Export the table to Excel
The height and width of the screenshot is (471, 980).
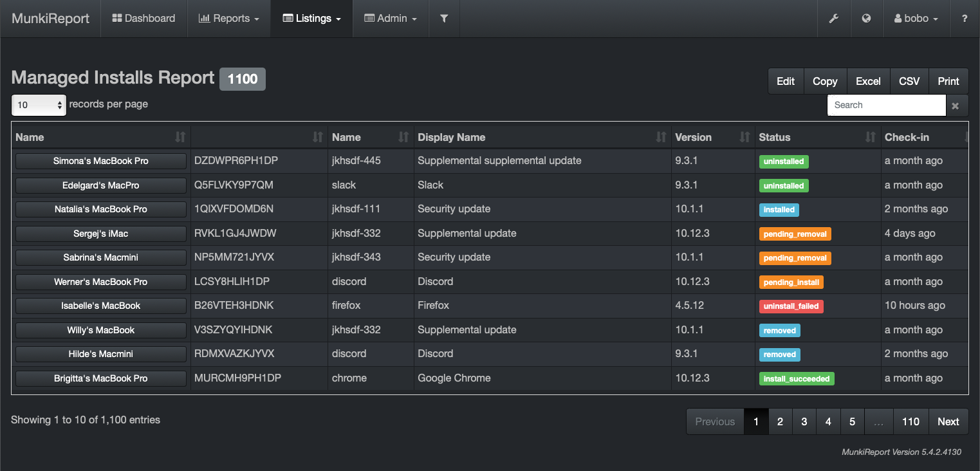(x=868, y=81)
